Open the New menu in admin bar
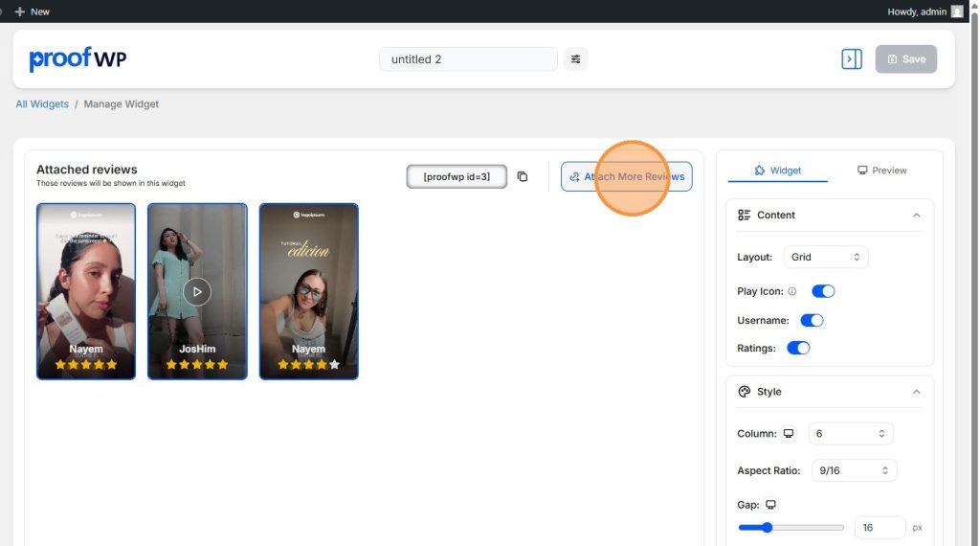 point(32,11)
